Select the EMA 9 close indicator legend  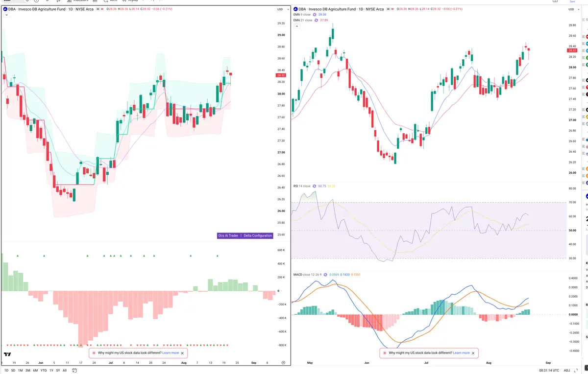302,15
